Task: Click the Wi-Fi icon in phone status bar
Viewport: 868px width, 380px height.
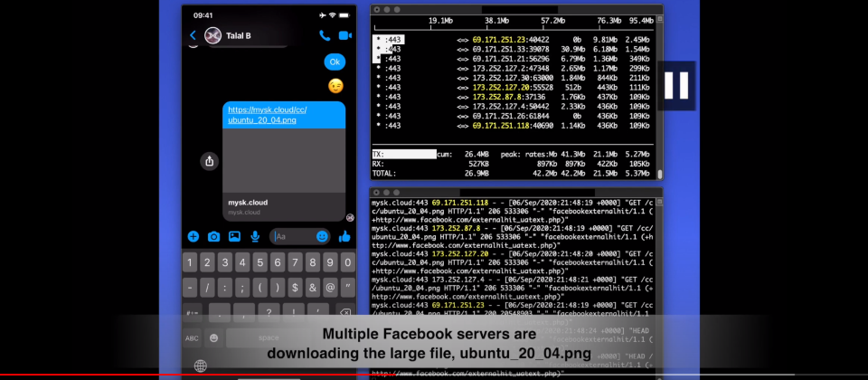Action: click(x=333, y=15)
